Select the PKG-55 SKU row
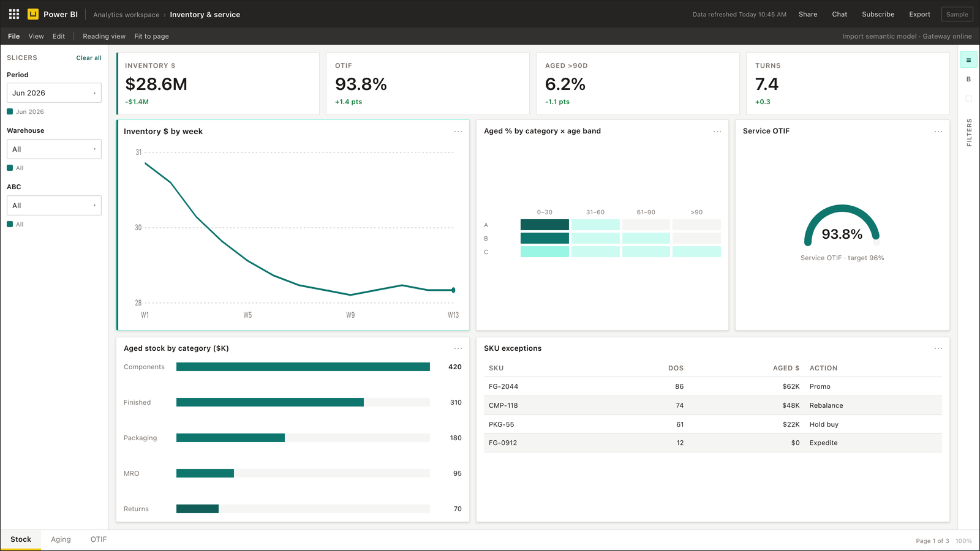This screenshot has height=551, width=980. [x=713, y=424]
